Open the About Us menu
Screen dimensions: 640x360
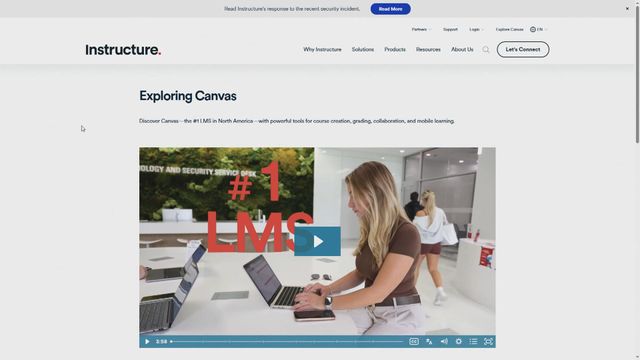click(x=462, y=49)
